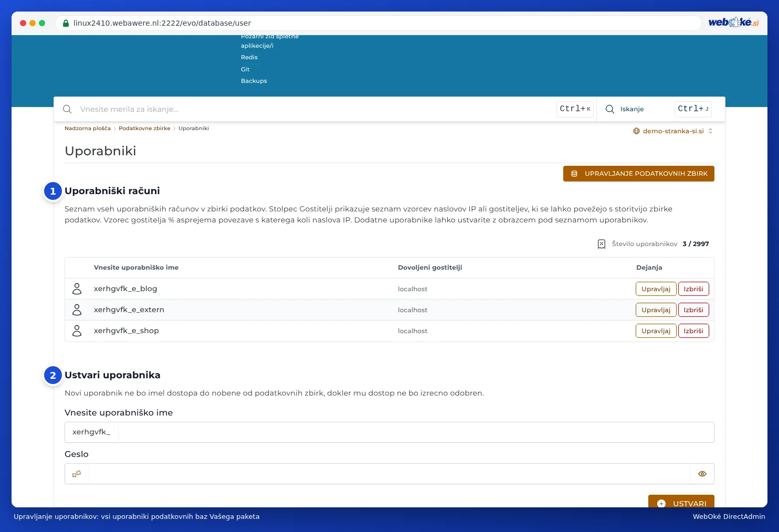Click the username xerhgvfk_e_blog

pos(125,289)
